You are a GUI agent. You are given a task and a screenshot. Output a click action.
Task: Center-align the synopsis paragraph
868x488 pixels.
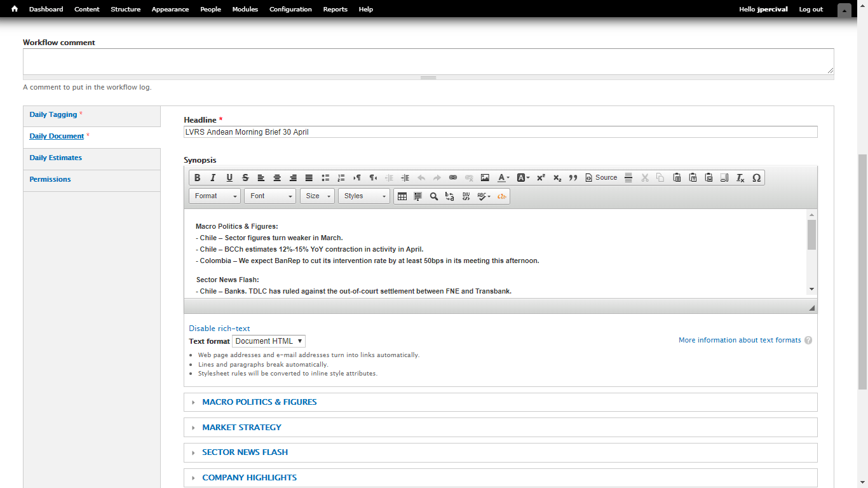click(277, 178)
